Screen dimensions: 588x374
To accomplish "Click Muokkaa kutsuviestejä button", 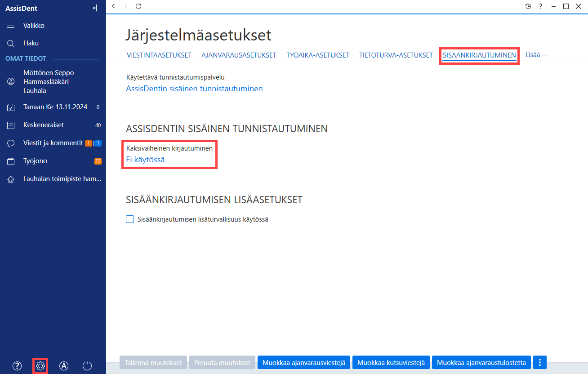I will 391,362.
